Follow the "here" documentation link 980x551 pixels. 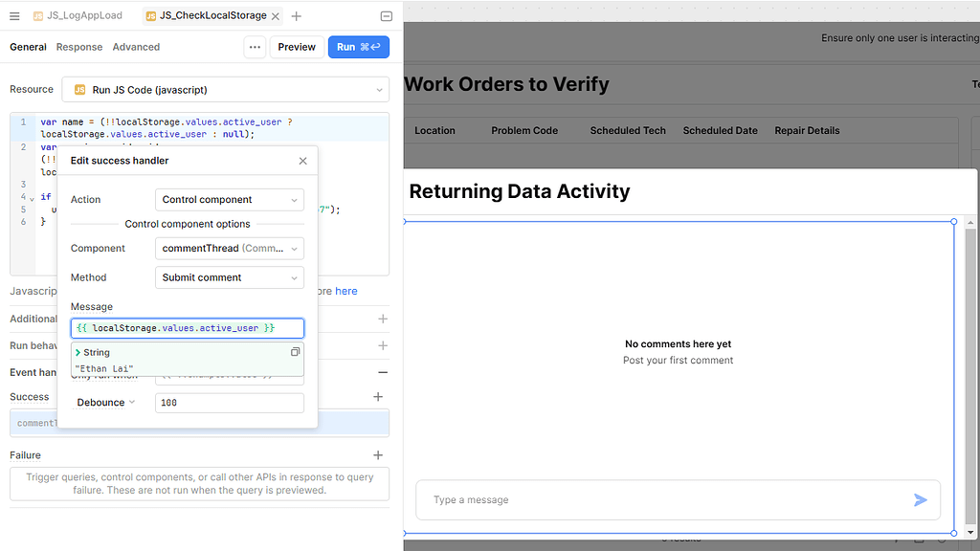point(348,290)
